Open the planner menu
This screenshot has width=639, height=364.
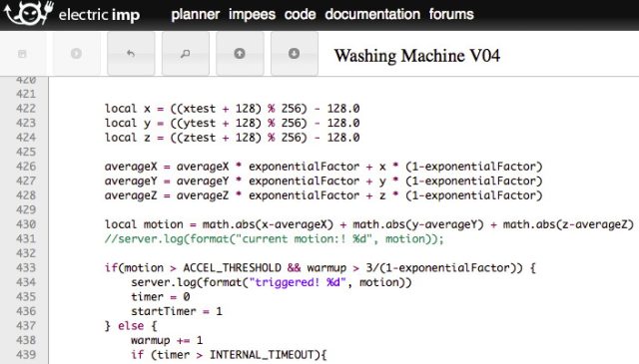tap(196, 15)
